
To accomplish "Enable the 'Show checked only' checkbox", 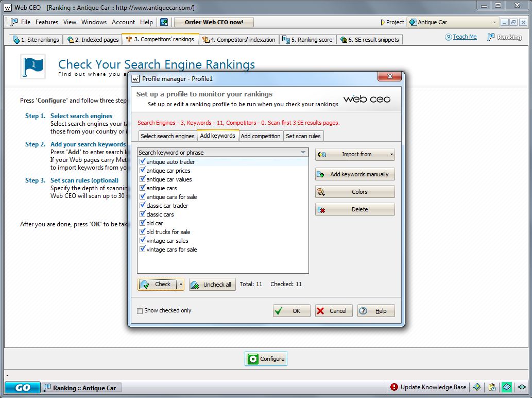I will [x=140, y=311].
